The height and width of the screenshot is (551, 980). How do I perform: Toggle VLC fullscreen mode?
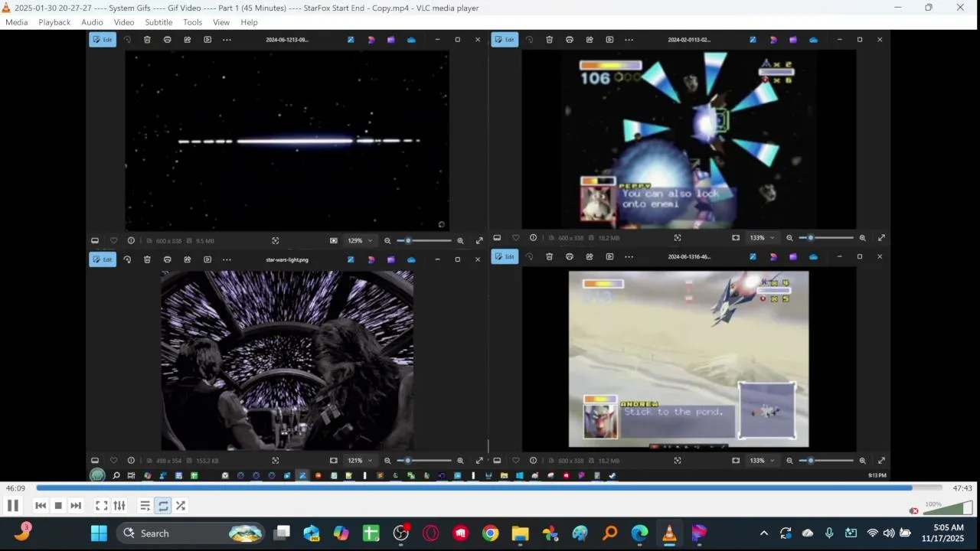click(101, 505)
